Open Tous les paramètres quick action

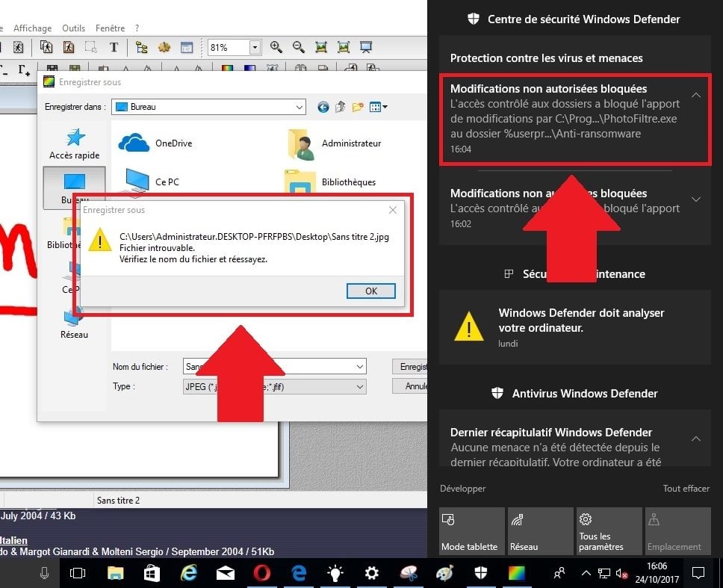(x=609, y=530)
